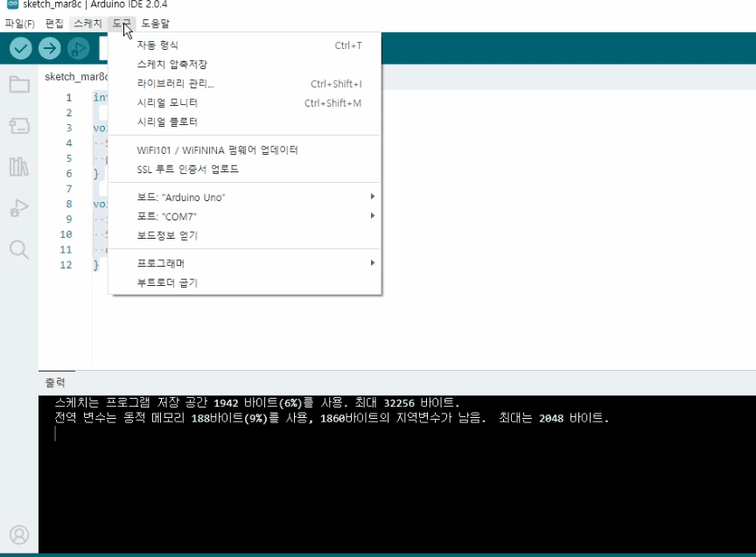Click line number 1 in gutter
756x557 pixels.
69,98
